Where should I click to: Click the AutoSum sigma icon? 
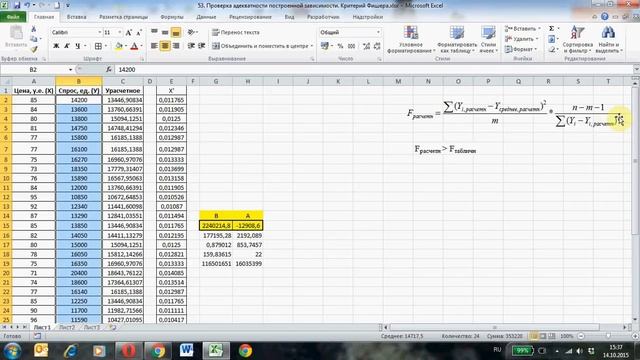coord(551,29)
